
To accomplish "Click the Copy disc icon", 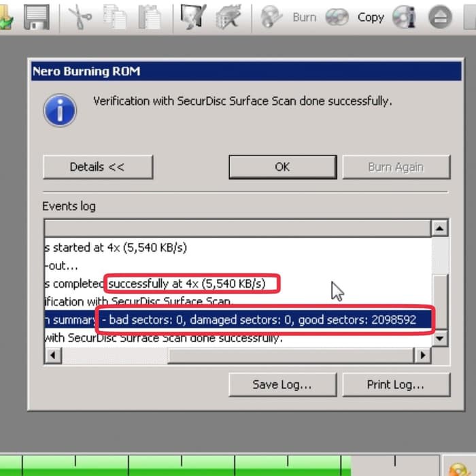I will click(x=337, y=17).
